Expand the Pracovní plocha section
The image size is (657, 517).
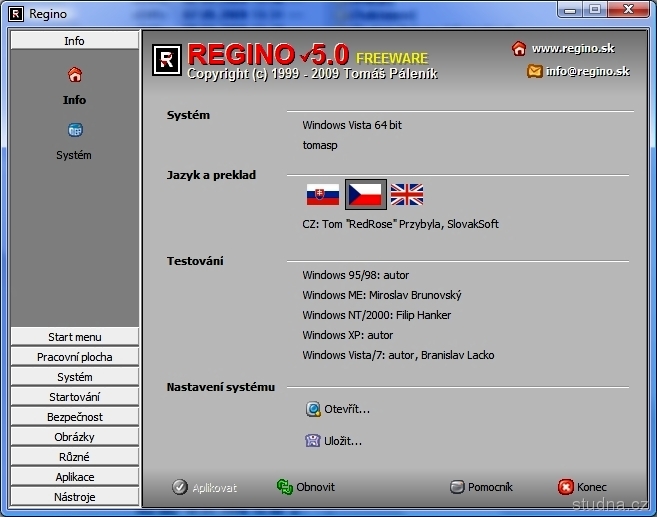(x=75, y=357)
